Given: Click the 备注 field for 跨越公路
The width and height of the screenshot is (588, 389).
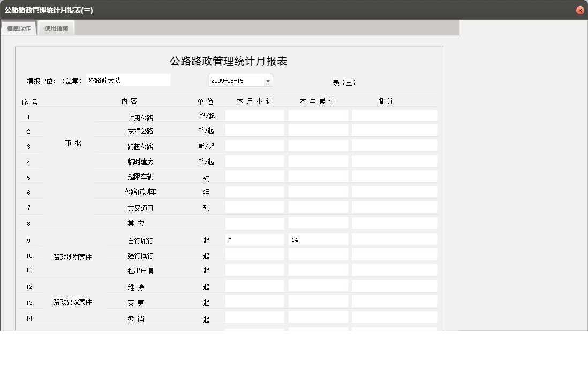Looking at the screenshot, I should (x=394, y=145).
